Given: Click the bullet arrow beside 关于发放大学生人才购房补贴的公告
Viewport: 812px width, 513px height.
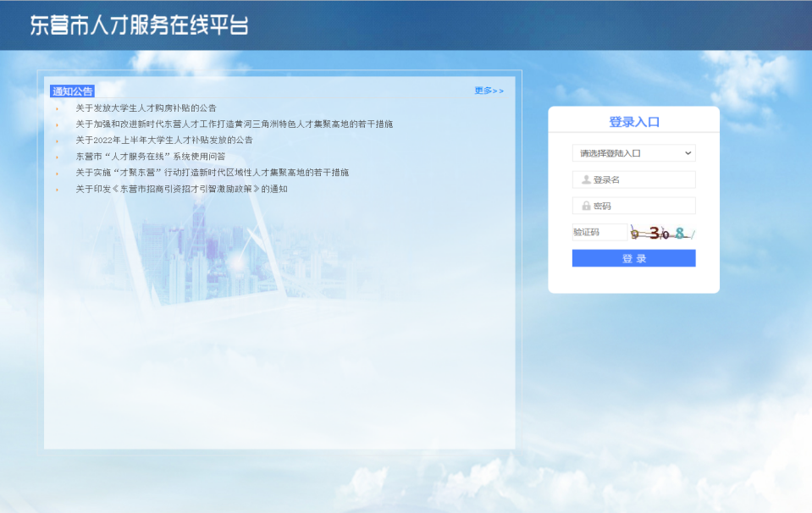Looking at the screenshot, I should click(x=57, y=108).
